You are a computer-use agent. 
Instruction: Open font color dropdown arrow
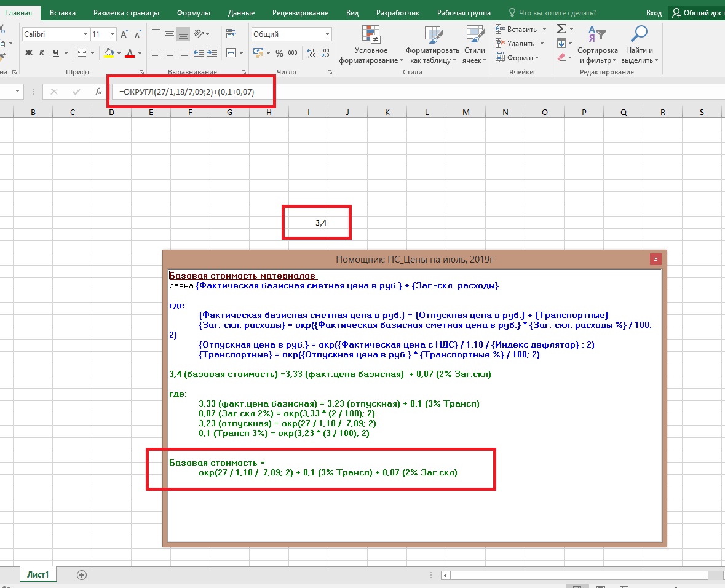(140, 53)
